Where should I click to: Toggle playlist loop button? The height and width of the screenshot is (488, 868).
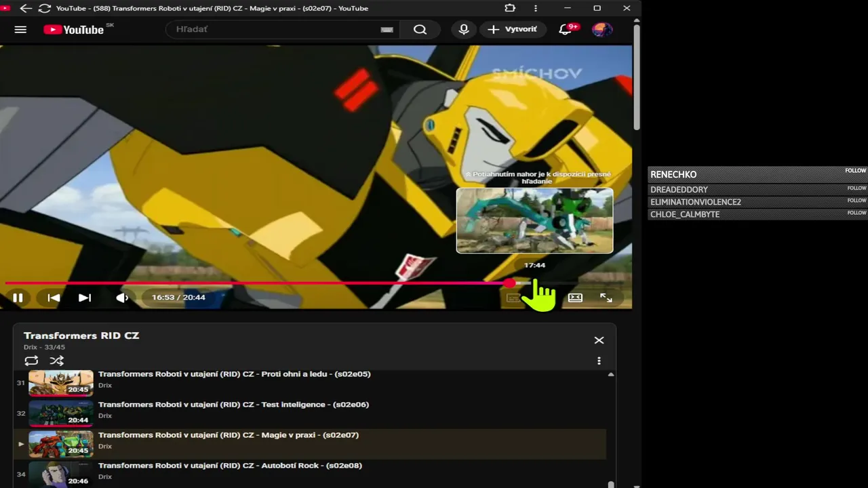click(31, 361)
